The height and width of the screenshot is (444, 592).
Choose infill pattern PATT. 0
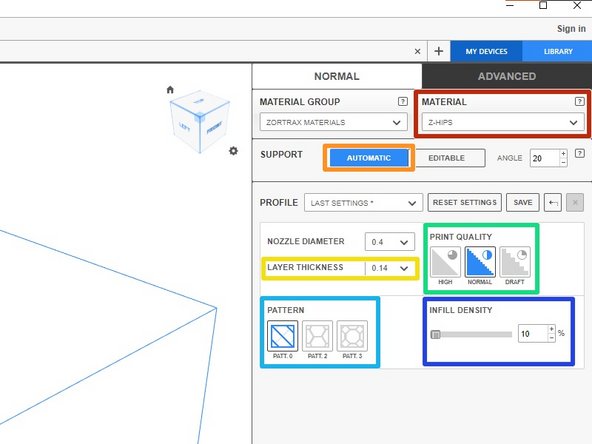282,336
